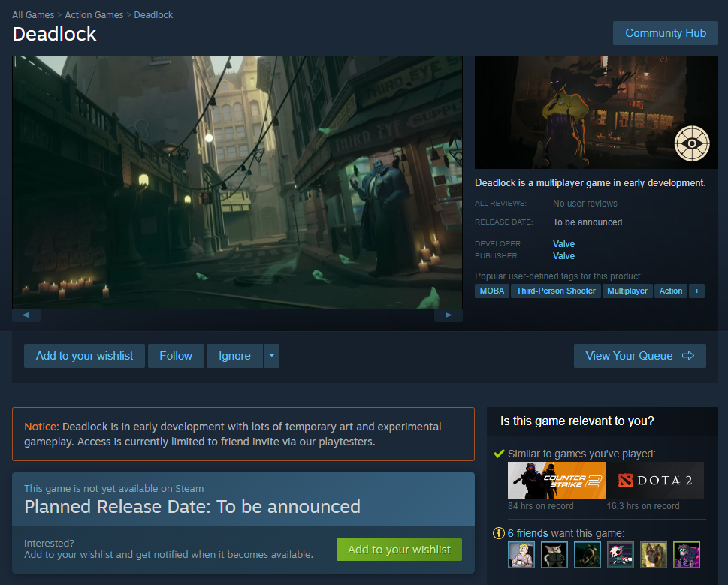The image size is (728, 585).
Task: Click the arrow icon in View Your Queue
Action: [688, 356]
